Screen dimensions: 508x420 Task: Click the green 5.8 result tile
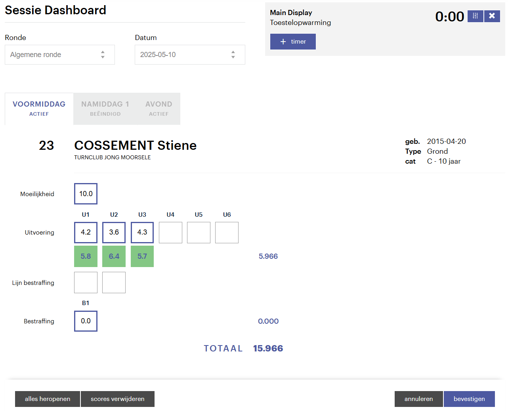(86, 256)
